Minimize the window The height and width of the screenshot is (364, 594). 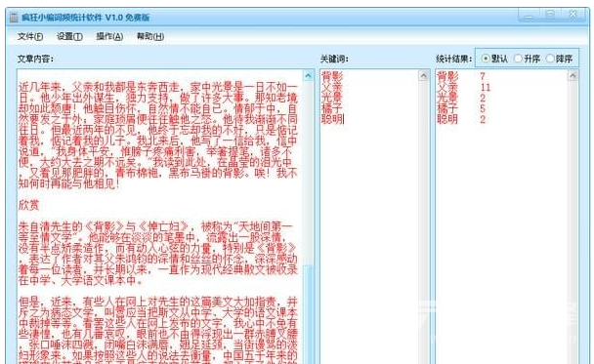(529, 16)
